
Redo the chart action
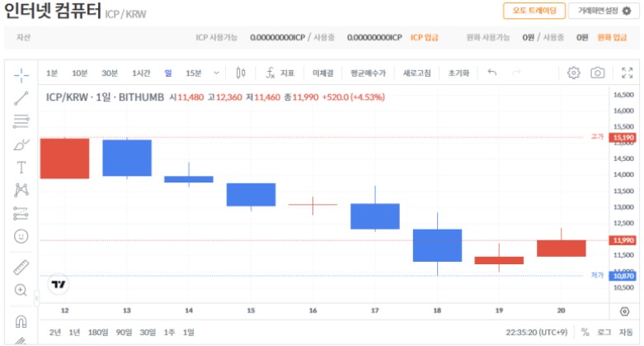(516, 73)
